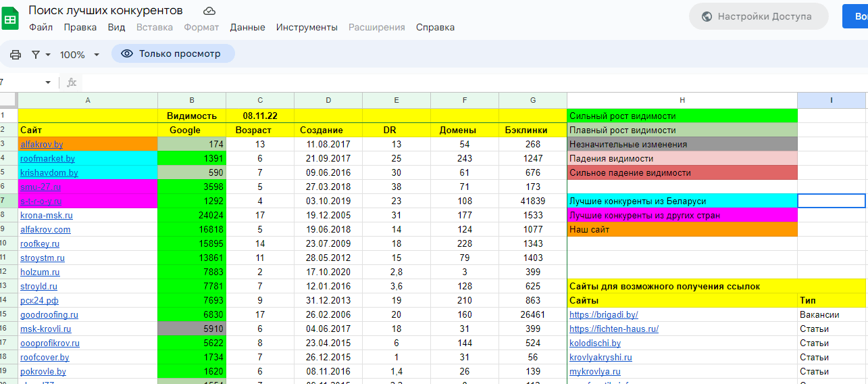Image resolution: width=868 pixels, height=384 pixels.
Task: Open the Настройки Доступа sharing button
Action: (x=759, y=16)
